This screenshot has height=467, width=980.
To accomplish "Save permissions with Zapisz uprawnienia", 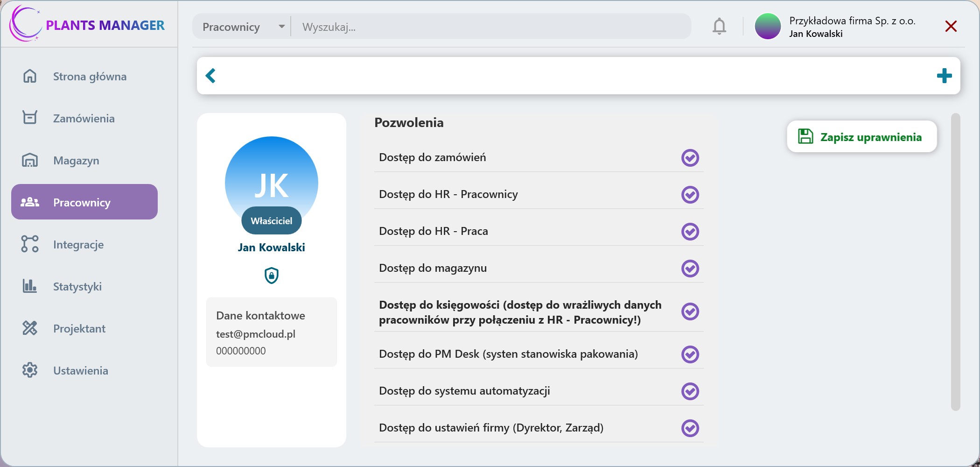I will click(x=861, y=137).
